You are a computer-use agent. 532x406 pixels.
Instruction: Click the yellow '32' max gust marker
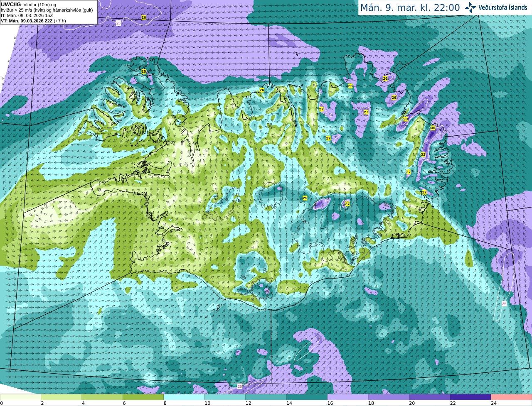[423, 154]
